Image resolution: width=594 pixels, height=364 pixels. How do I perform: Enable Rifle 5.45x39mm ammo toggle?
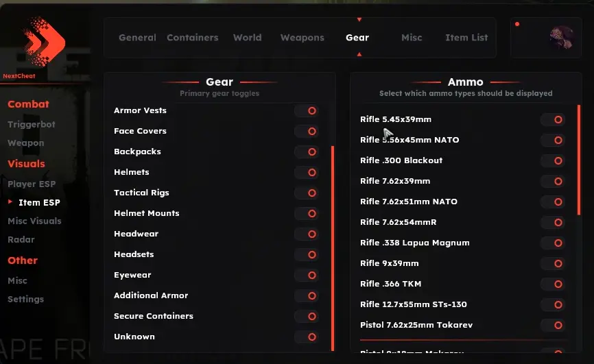click(553, 120)
